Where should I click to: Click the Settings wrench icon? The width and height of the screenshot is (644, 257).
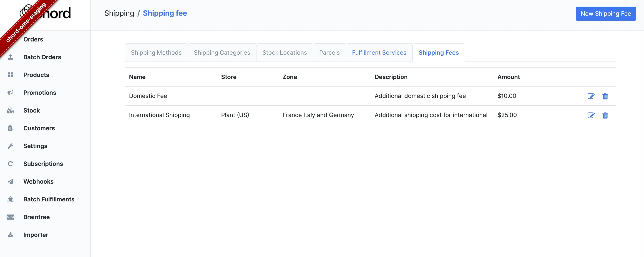tap(10, 146)
